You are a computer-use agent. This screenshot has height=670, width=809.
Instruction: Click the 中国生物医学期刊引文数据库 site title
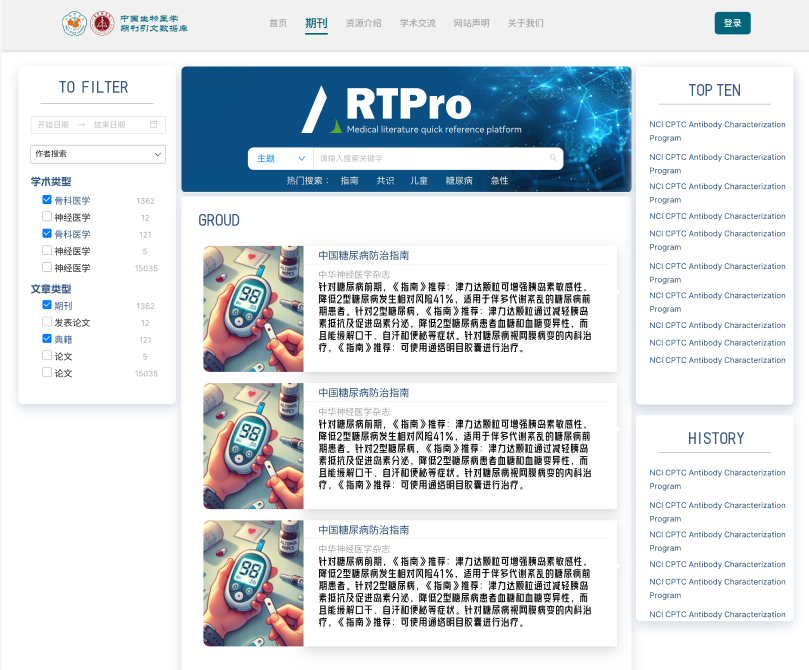(x=154, y=23)
